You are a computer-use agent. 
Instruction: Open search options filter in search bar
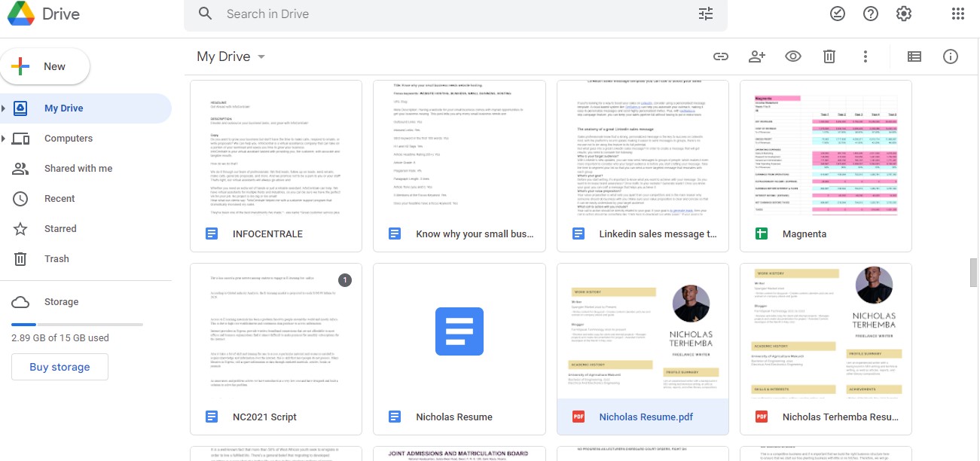705,13
